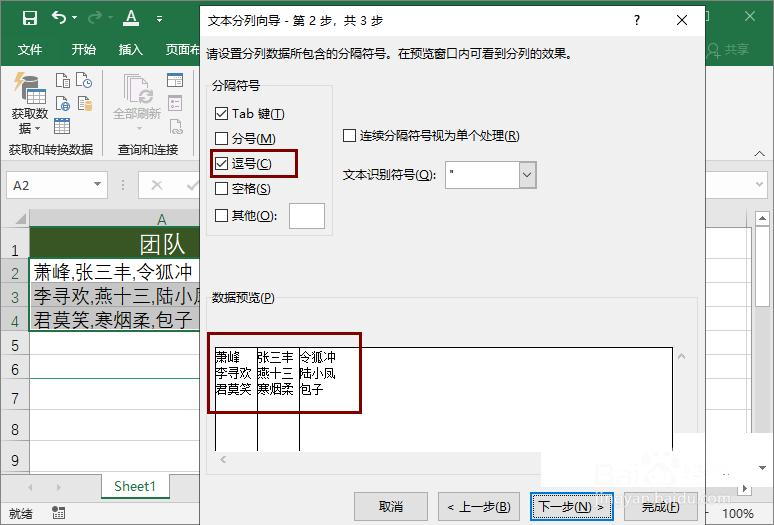Go back with 上一步 button
Image resolution: width=774 pixels, height=525 pixels.
coord(479,506)
